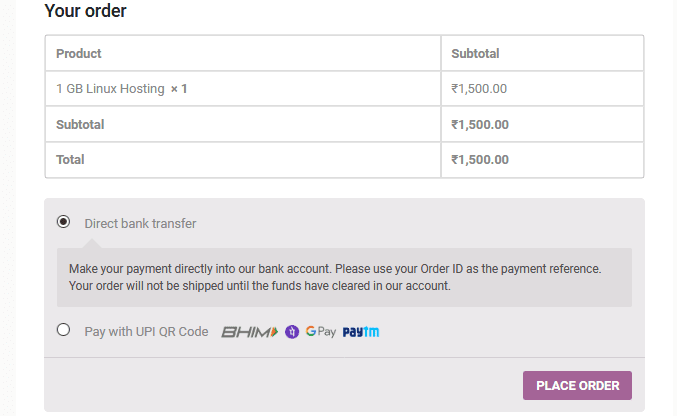Click the Google Pay logo
Viewport: 677px width, 416px height.
(320, 332)
